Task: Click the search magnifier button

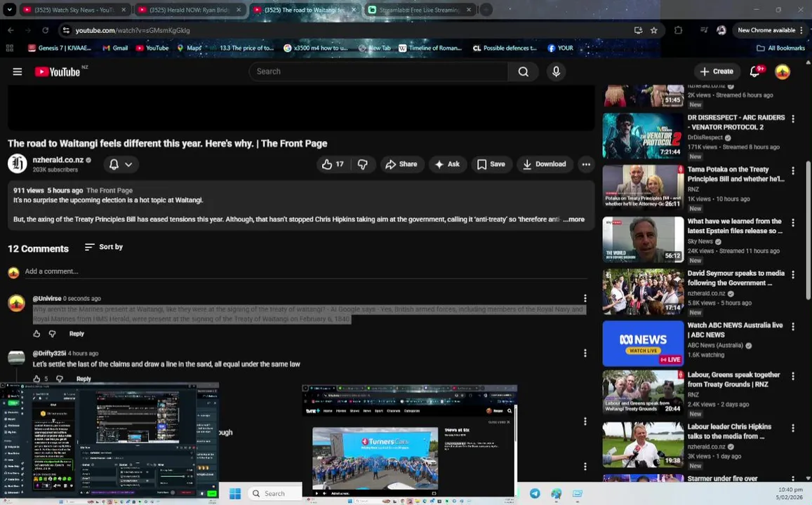Action: click(x=523, y=72)
